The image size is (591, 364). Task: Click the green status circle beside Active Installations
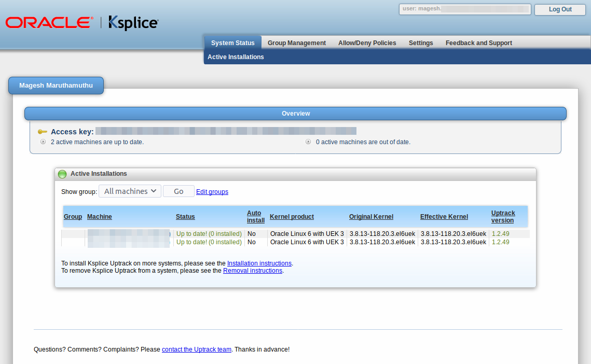click(x=62, y=174)
